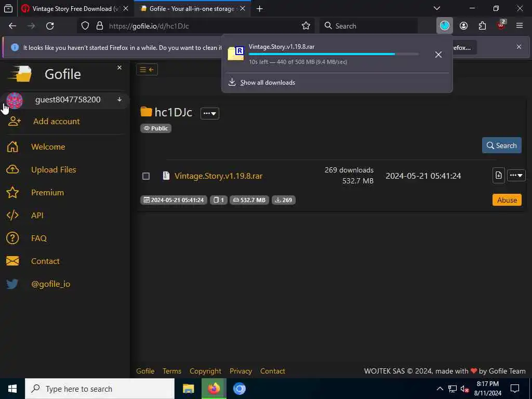Open the Windows Start menu
Image resolution: width=532 pixels, height=399 pixels.
tap(12, 389)
